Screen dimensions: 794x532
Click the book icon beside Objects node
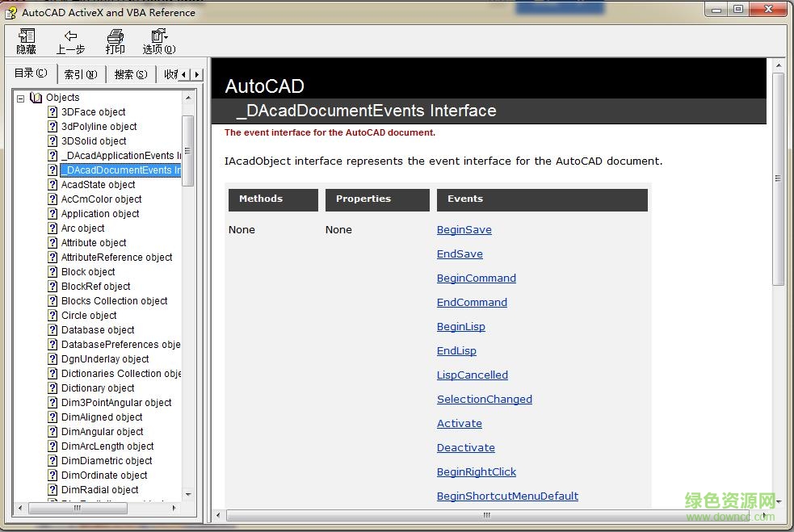[x=35, y=97]
